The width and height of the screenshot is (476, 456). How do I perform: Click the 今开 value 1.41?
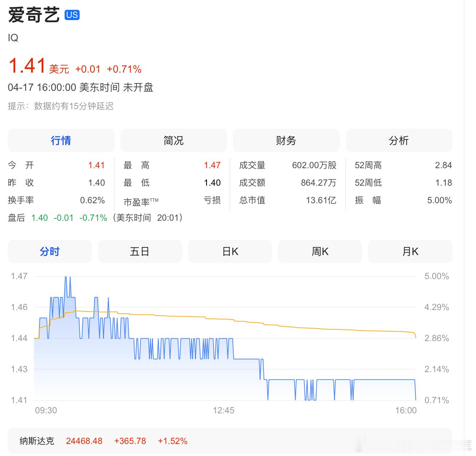[96, 165]
